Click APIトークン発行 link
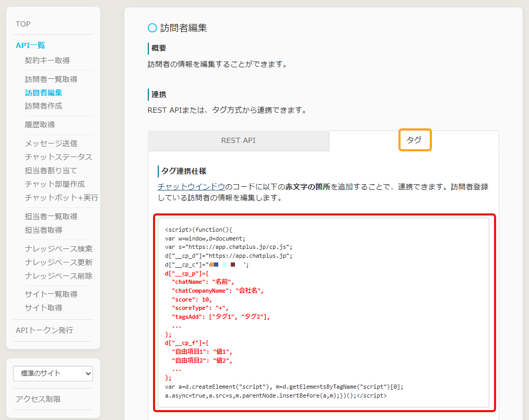The height and width of the screenshot is (420, 529). 44,330
